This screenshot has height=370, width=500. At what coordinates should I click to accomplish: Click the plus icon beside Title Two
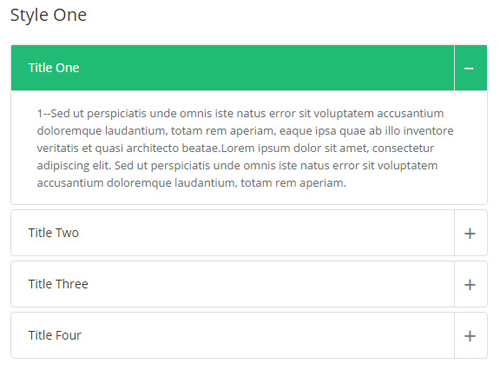pyautogui.click(x=470, y=233)
